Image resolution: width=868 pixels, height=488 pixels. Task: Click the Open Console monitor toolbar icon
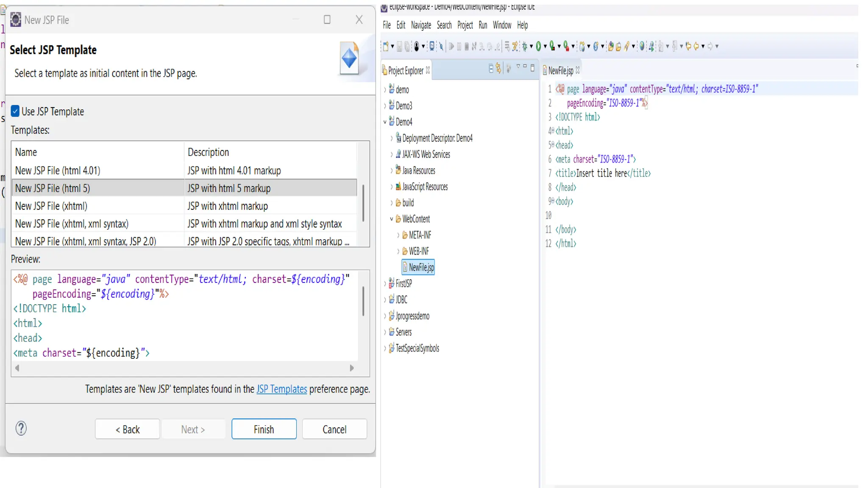431,46
